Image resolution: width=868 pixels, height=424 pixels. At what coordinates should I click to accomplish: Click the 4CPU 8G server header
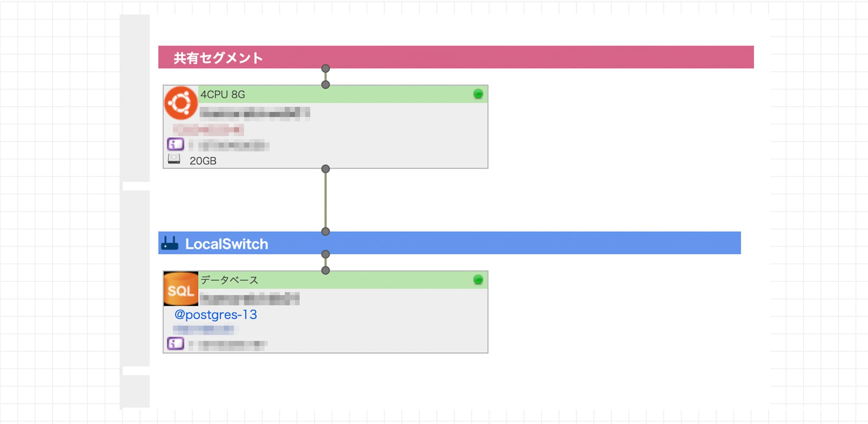(x=343, y=94)
